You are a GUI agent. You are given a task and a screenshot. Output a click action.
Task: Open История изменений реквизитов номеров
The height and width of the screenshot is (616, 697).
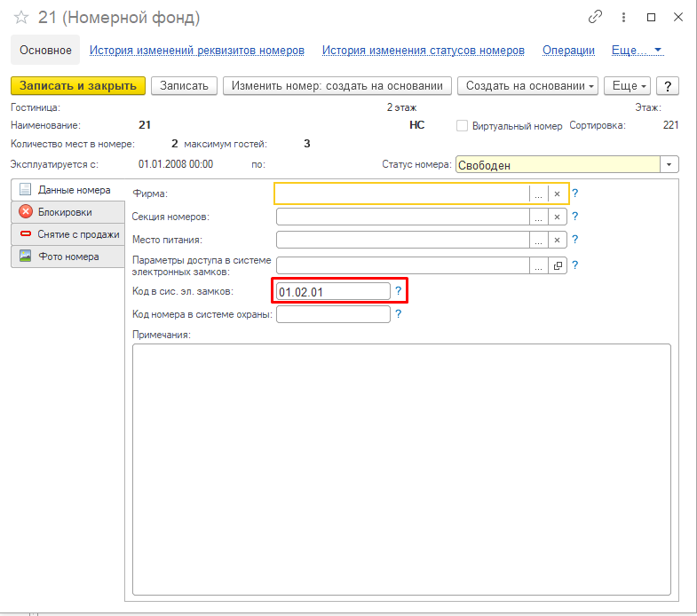point(197,51)
